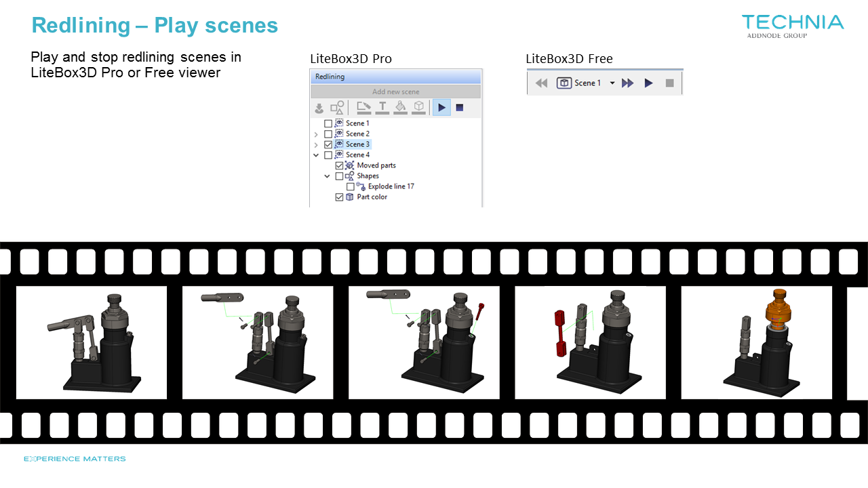Collapse the Shapes tree node
The height and width of the screenshot is (488, 868).
pyautogui.click(x=328, y=176)
